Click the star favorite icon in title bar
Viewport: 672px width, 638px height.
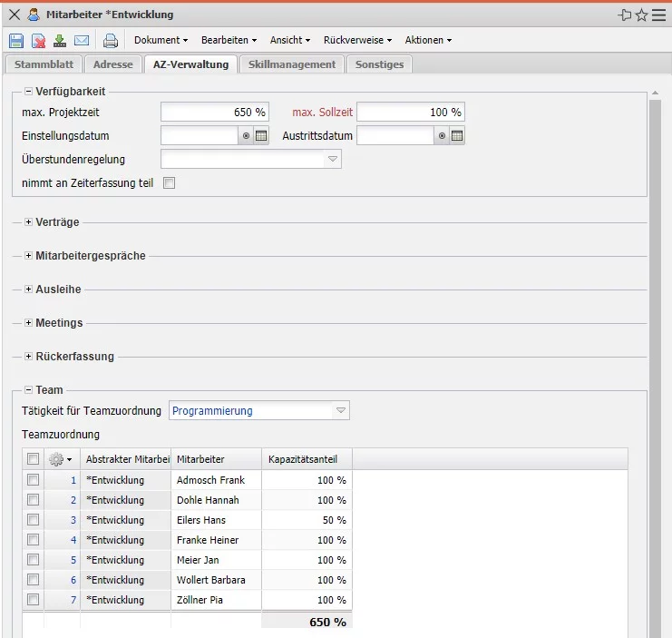tap(641, 15)
